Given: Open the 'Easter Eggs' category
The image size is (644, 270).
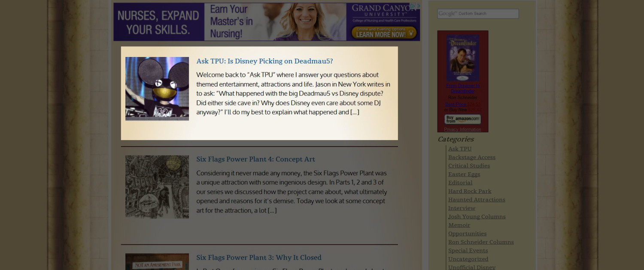Looking at the screenshot, I should coord(464,174).
